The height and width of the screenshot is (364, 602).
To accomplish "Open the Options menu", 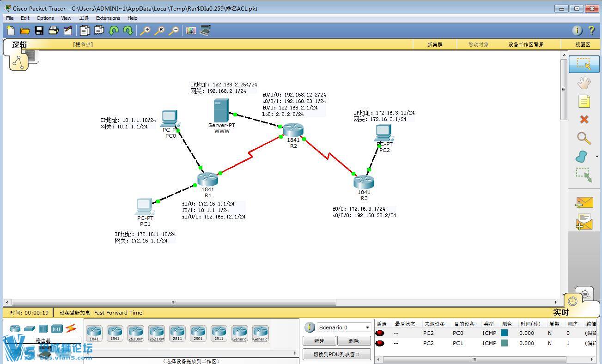I will (45, 18).
